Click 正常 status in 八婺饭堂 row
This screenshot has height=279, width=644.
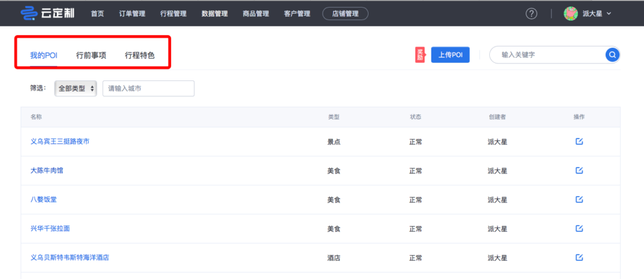[415, 200]
